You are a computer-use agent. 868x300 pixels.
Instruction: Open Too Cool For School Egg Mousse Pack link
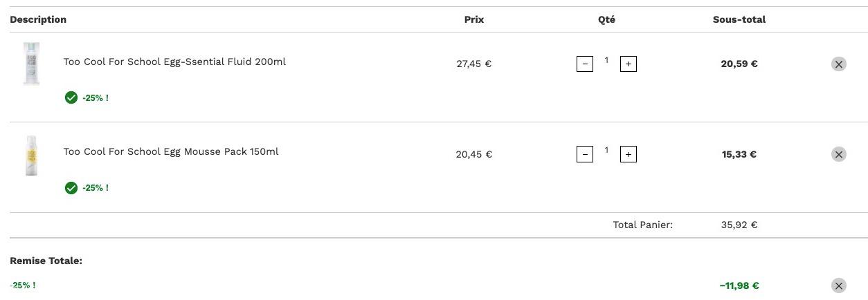coord(171,151)
